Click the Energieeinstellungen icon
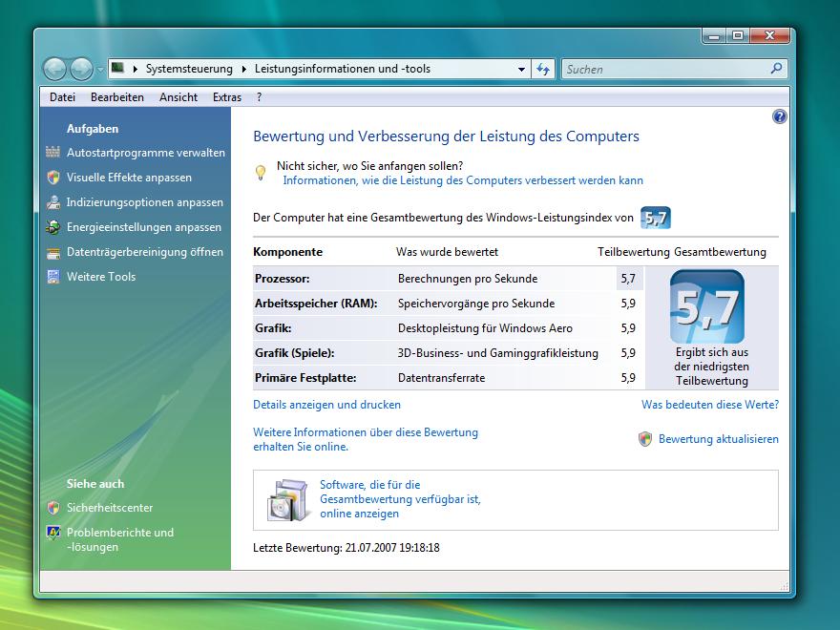 pos(53,227)
